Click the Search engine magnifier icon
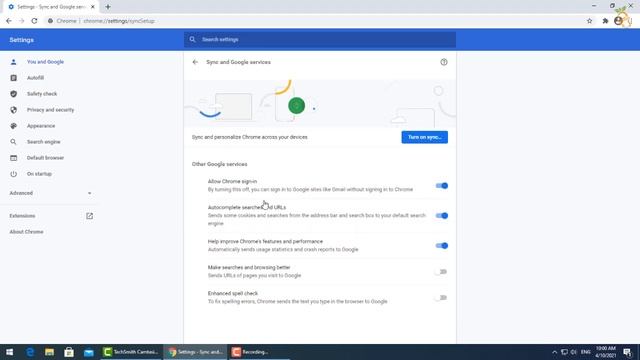640x360 pixels. click(13, 142)
